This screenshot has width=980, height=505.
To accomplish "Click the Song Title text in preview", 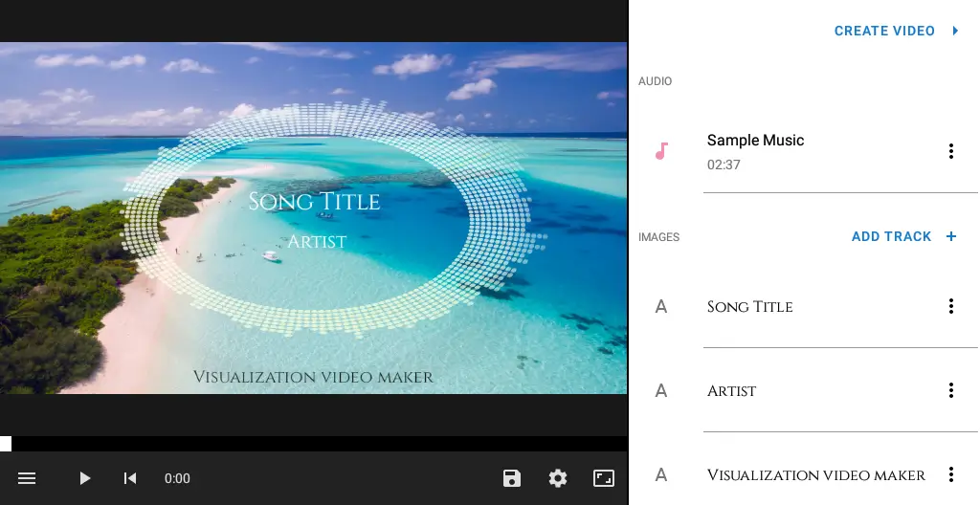I will point(314,201).
